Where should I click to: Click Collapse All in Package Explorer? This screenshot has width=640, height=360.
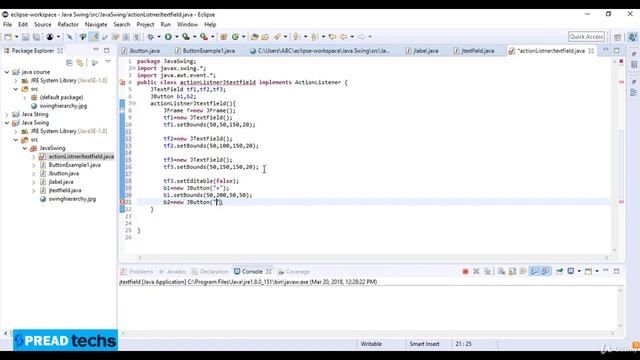(x=69, y=63)
